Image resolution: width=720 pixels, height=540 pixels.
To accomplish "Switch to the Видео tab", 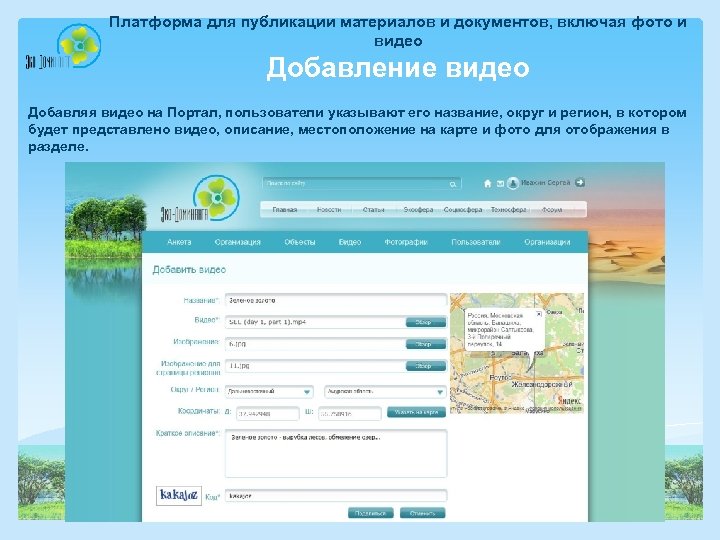I will tap(349, 242).
